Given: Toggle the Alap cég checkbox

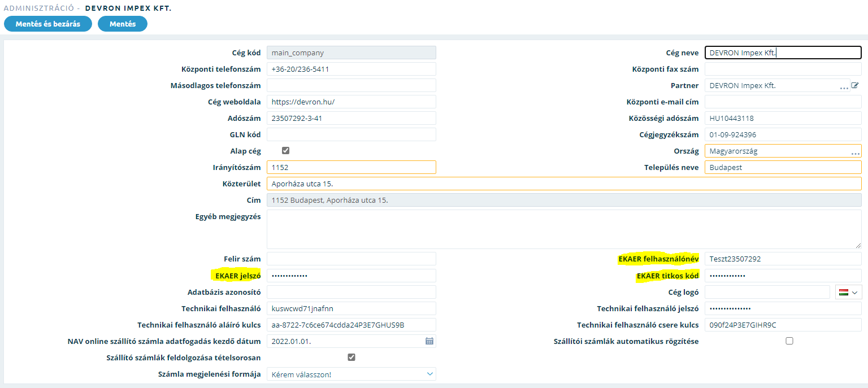Looking at the screenshot, I should pos(286,151).
